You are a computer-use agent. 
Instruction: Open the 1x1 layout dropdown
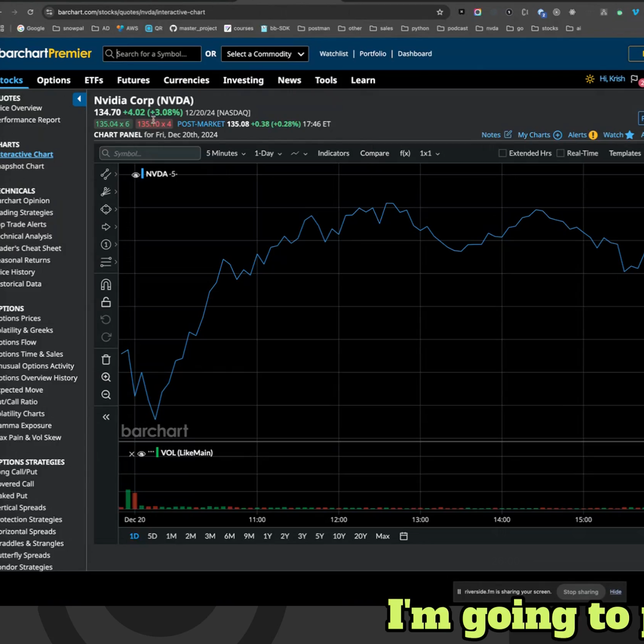click(x=429, y=153)
